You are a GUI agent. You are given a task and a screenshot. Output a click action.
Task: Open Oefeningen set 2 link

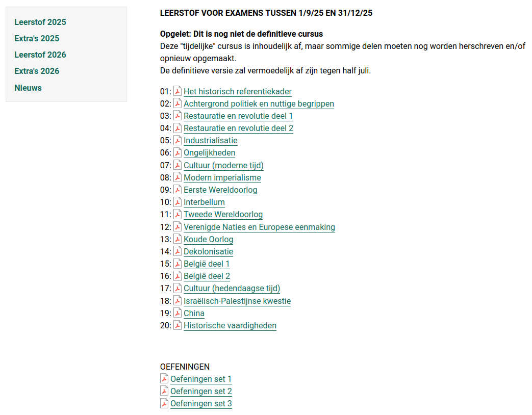201,391
